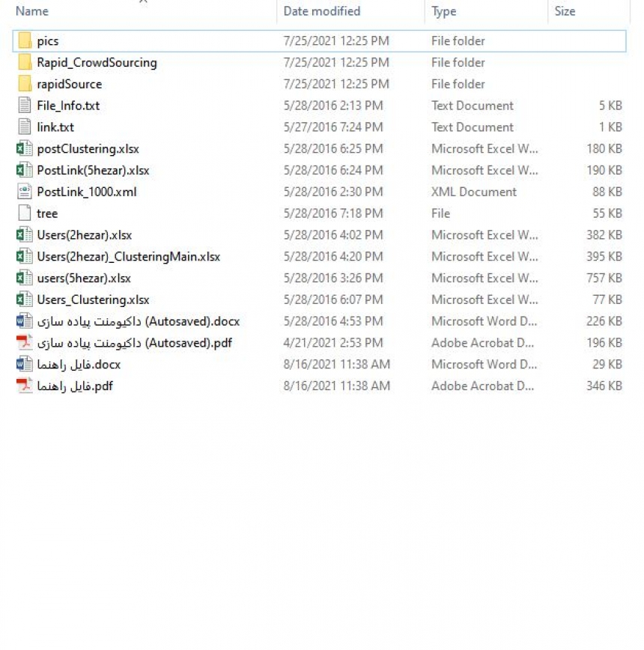Screen dimensions: 644x650
Task: Select the PostLink_1000.xml file name
Action: (x=87, y=192)
